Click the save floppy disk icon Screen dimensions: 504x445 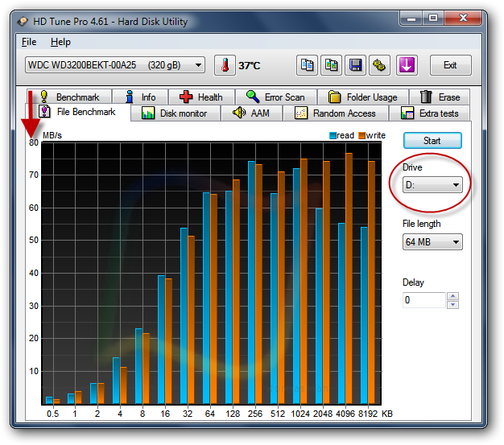click(x=355, y=65)
